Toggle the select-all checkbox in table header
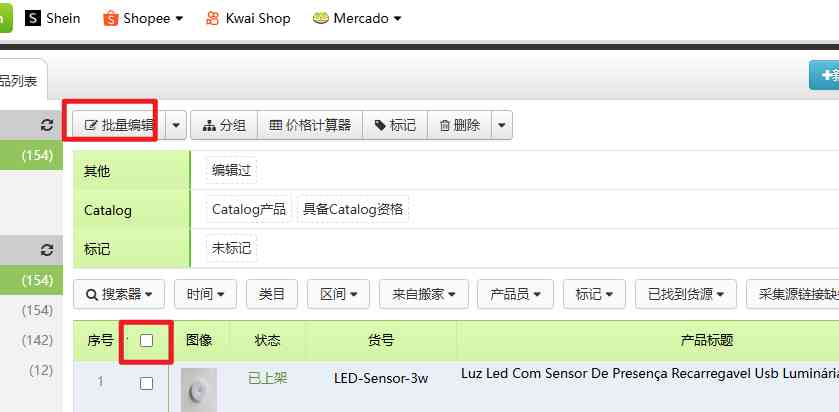839x412 pixels. tap(147, 341)
